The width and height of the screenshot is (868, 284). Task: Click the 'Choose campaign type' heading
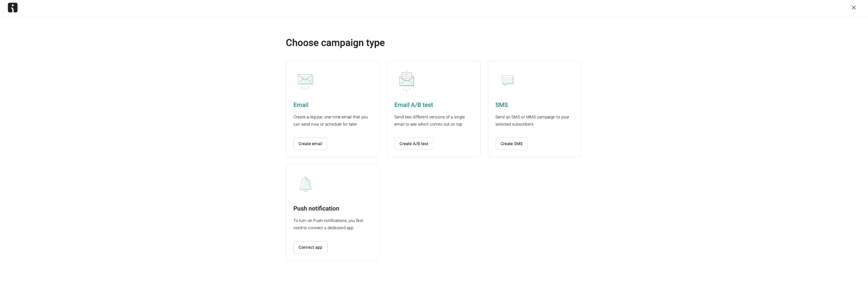tap(335, 43)
